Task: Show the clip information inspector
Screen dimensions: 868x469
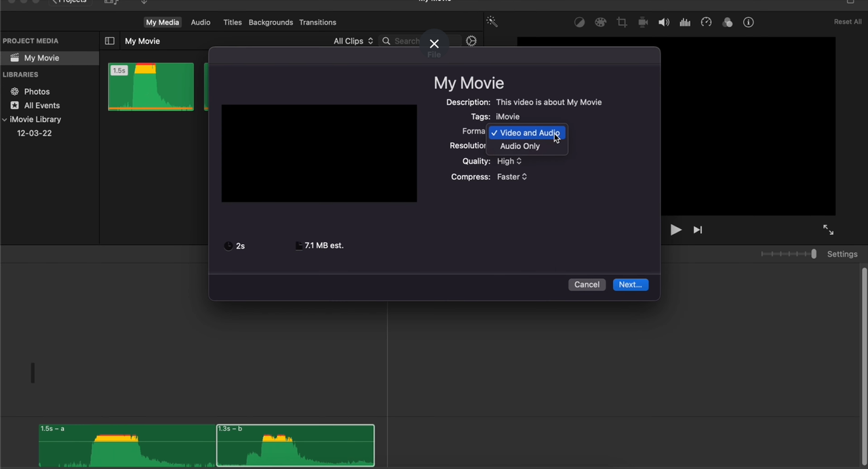Action: tap(749, 22)
